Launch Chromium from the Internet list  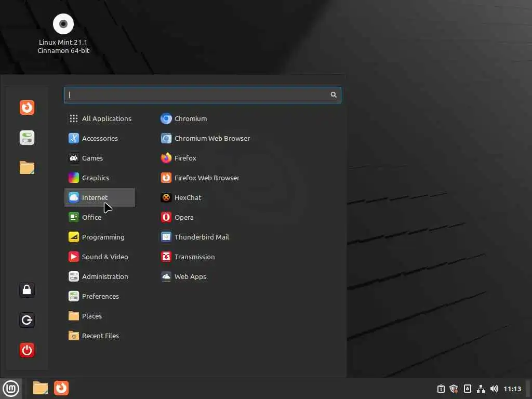click(184, 119)
